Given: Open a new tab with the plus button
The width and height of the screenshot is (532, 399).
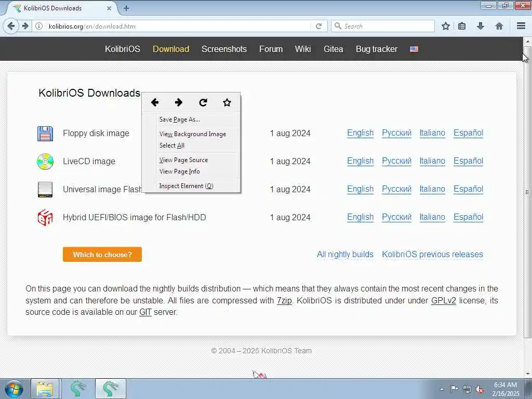Looking at the screenshot, I should click(126, 8).
